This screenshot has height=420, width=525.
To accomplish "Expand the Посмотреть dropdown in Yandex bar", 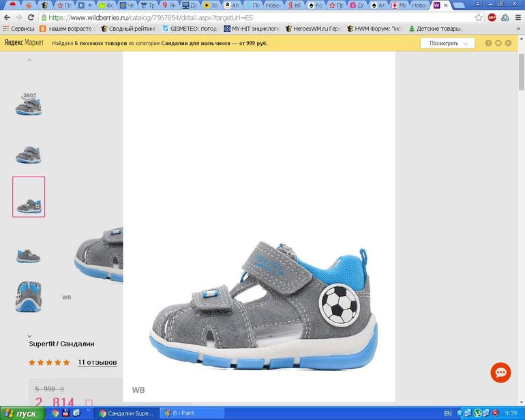I will 447,44.
